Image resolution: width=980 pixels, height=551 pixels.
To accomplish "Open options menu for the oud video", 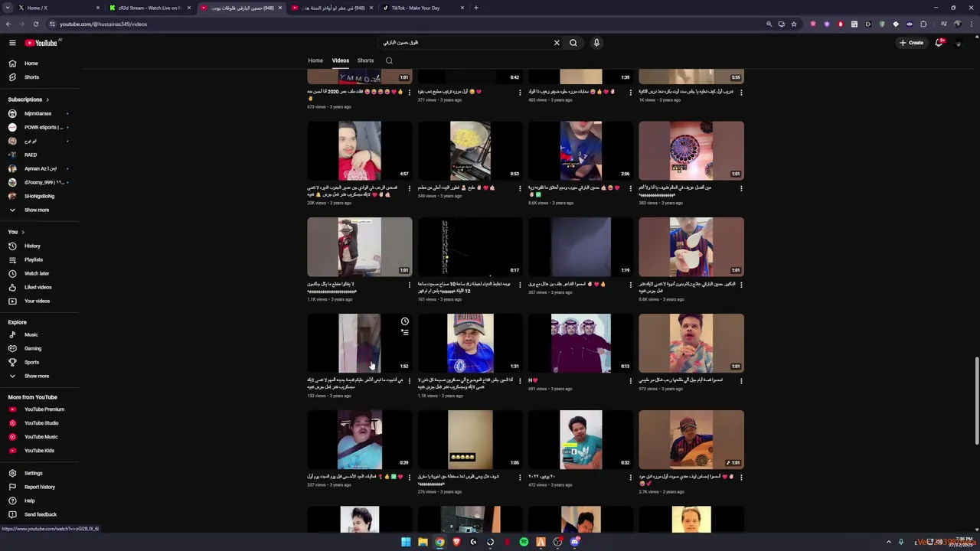I will (740, 477).
